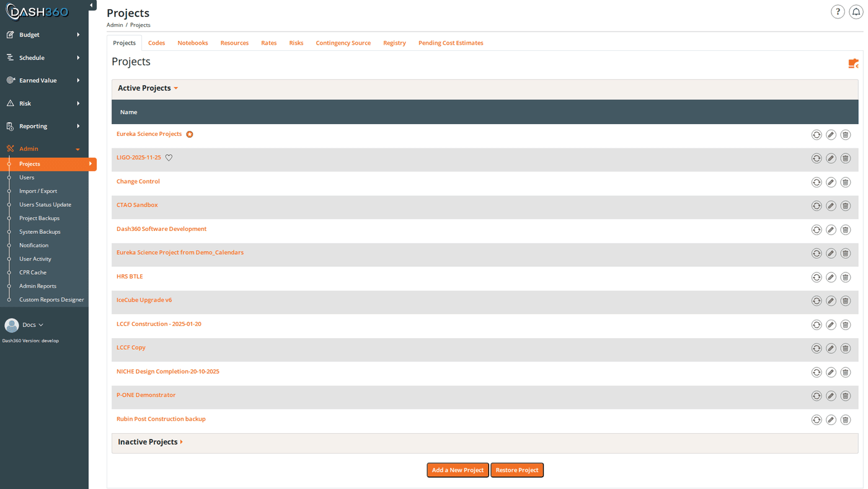Open the Dash360 Software Development project link
This screenshot has width=868, height=489.
click(161, 229)
